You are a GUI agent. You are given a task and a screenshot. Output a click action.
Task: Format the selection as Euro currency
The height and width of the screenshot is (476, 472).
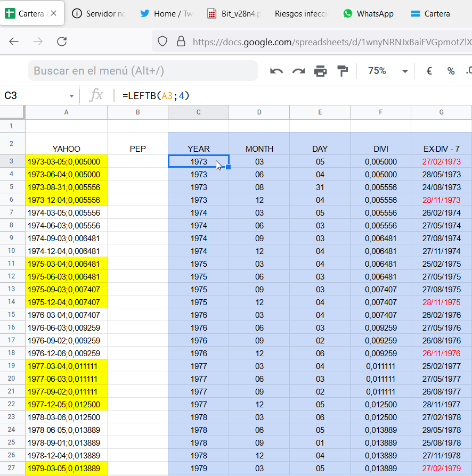429,70
